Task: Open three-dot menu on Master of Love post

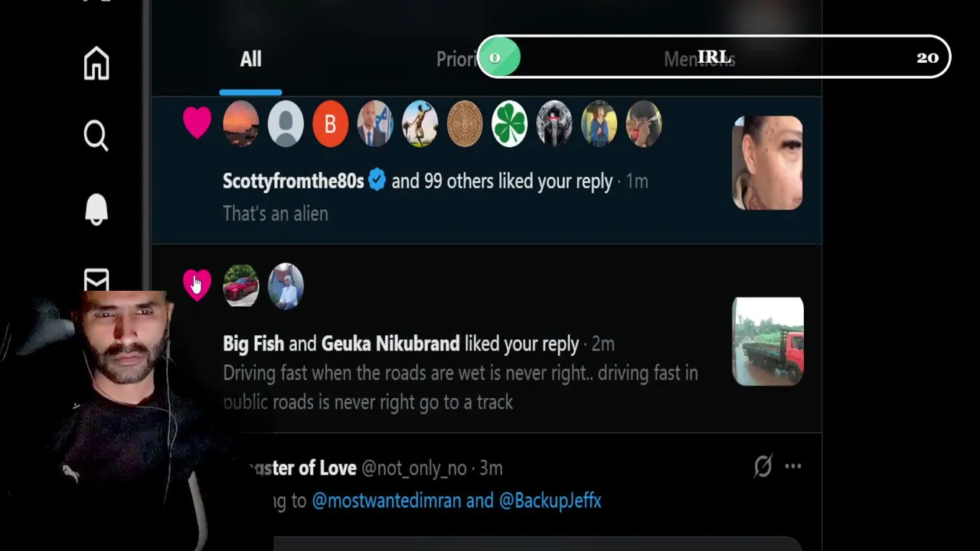Action: click(793, 466)
